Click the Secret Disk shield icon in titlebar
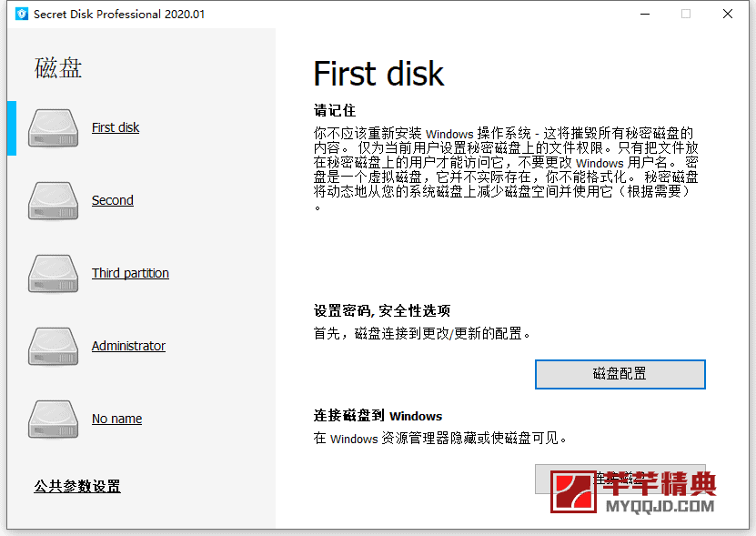756x536 pixels. (20, 14)
